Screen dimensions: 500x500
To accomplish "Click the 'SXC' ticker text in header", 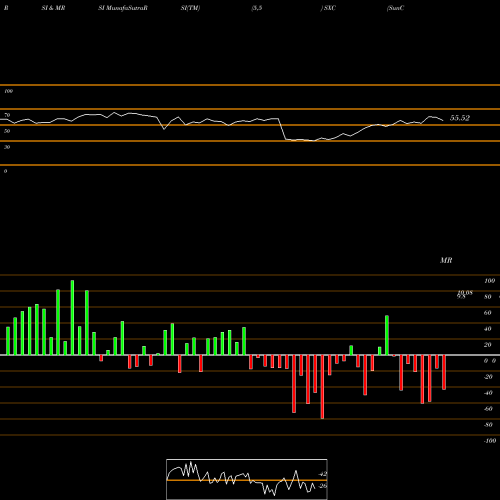I will (329, 8).
